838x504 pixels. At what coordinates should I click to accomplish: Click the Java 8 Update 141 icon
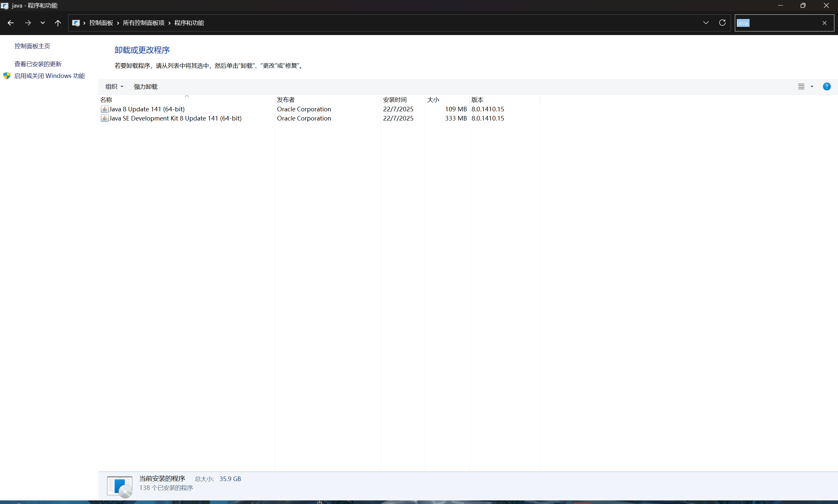104,109
